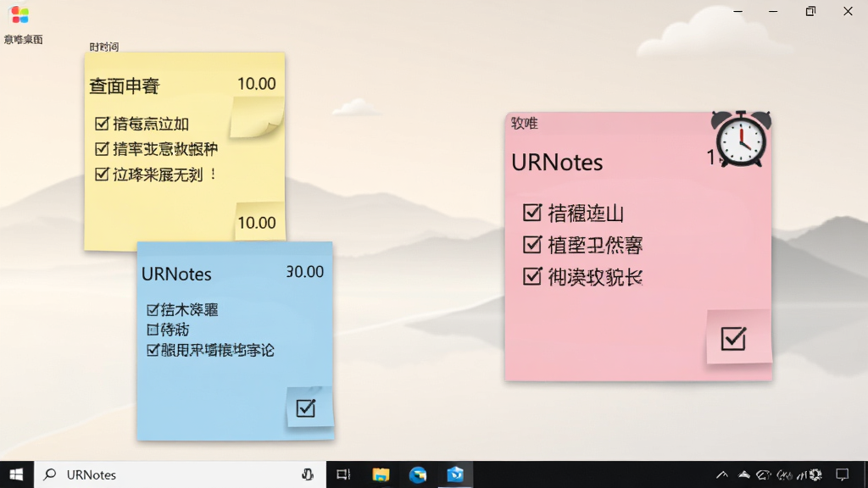Viewport: 868px width, 488px height.
Task: Toggle the third checkbox on the pink note
Action: pyautogui.click(x=532, y=276)
